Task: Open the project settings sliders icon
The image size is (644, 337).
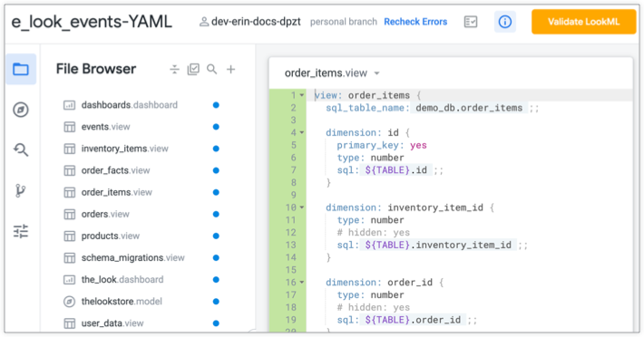Action: (21, 231)
